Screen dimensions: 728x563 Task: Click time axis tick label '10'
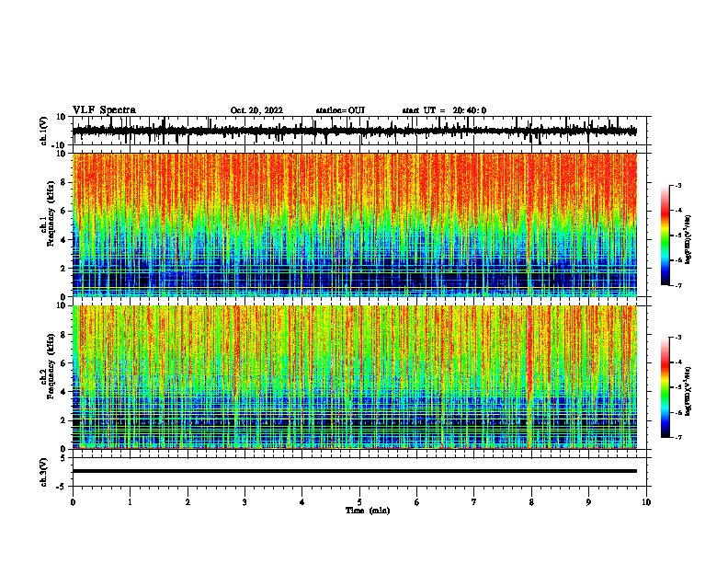coord(646,502)
